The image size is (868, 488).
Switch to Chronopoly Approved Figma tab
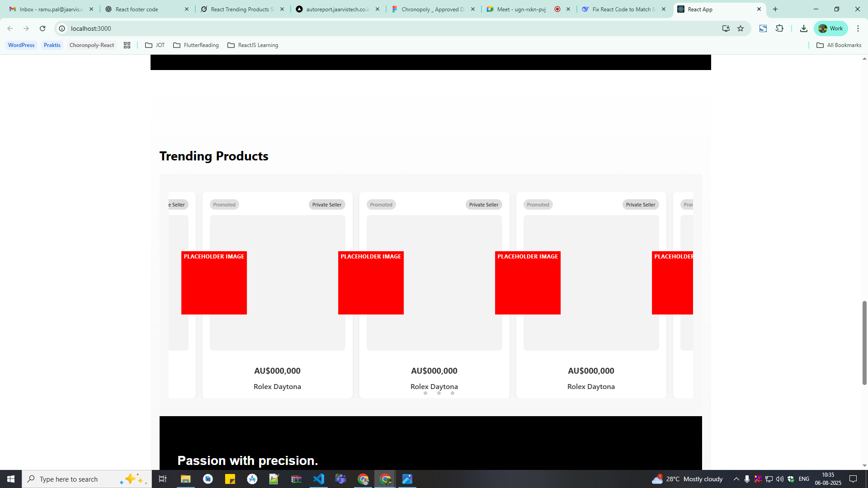[432, 9]
